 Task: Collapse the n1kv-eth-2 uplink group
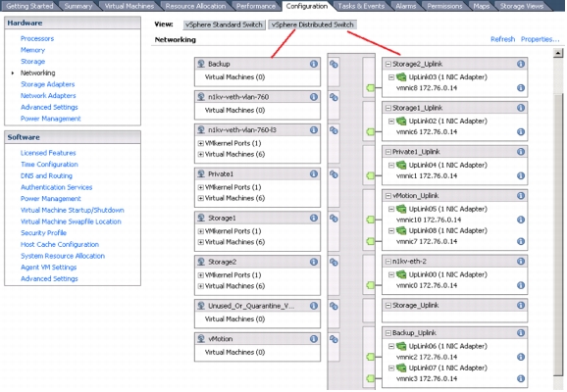coord(388,262)
